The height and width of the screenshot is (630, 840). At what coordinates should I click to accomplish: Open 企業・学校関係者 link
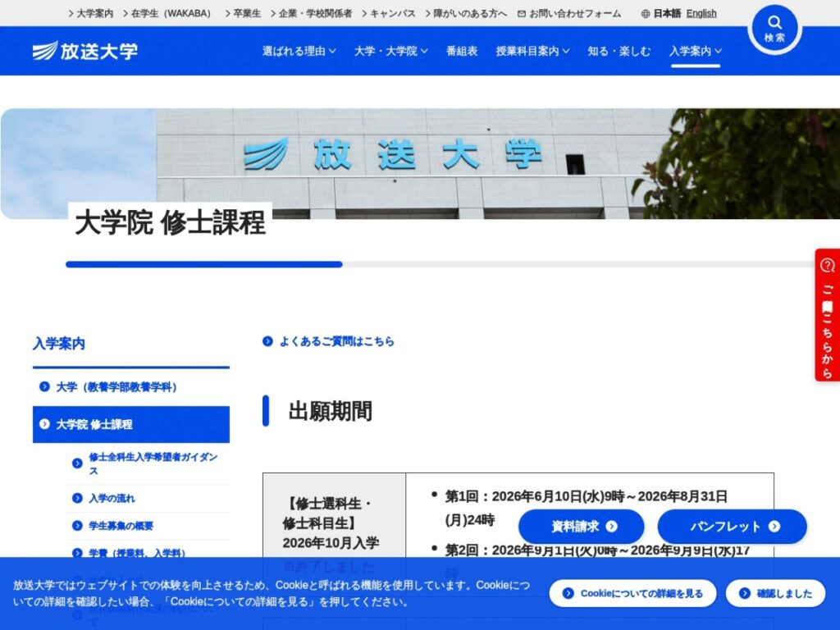coord(311,14)
